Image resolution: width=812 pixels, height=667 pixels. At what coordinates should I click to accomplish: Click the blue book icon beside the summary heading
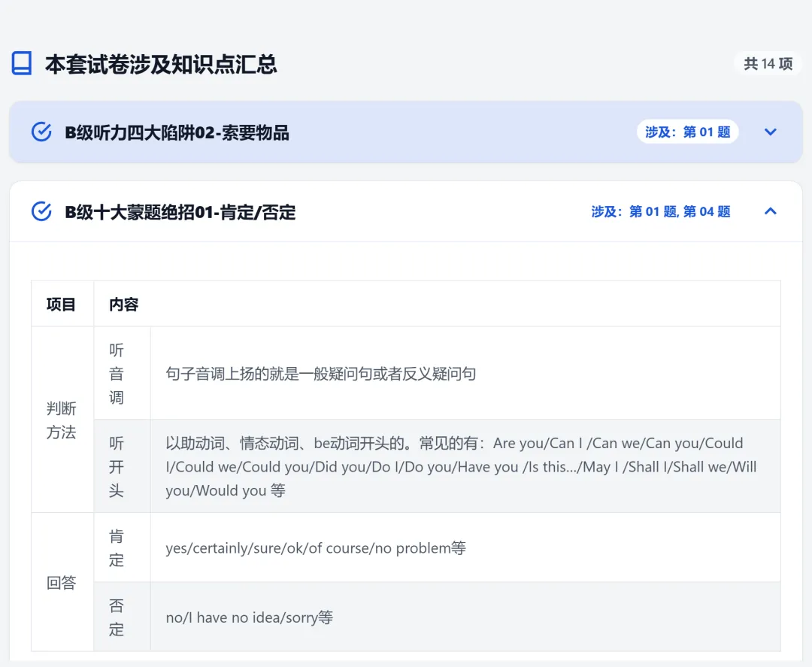point(22,63)
